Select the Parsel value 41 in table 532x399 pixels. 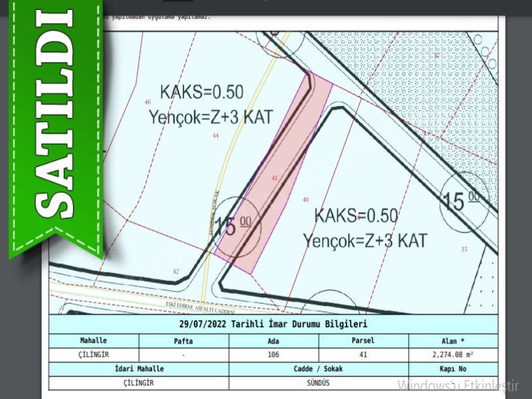[x=363, y=355]
